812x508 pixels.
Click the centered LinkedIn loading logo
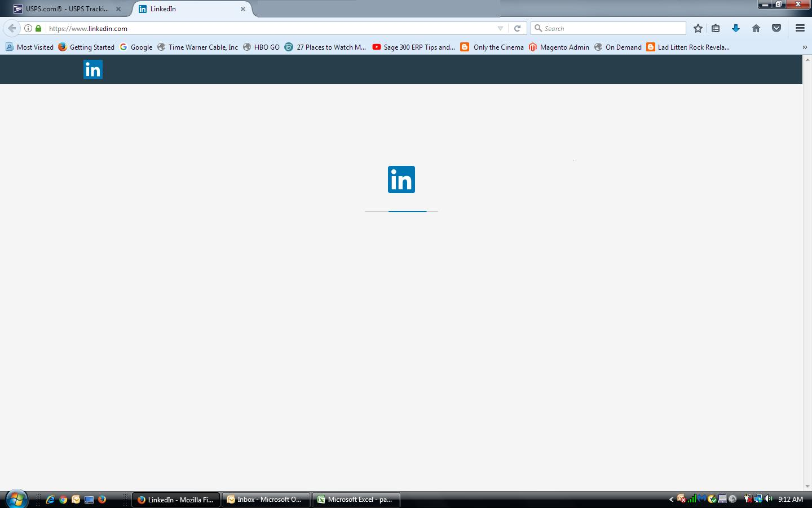[x=401, y=179]
